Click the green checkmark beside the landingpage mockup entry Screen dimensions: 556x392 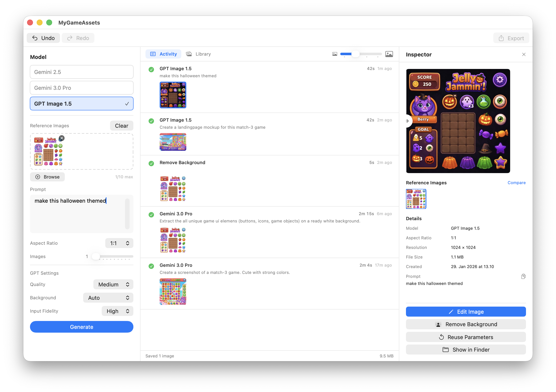click(151, 121)
